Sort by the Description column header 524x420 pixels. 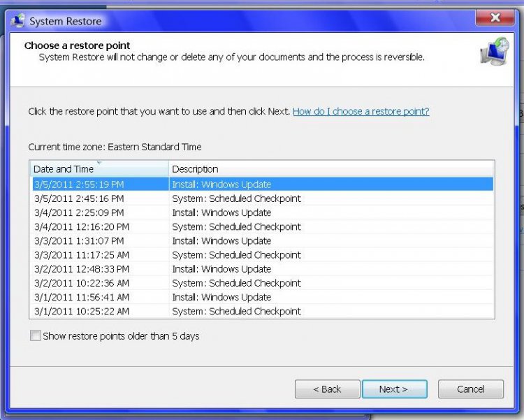[331, 169]
